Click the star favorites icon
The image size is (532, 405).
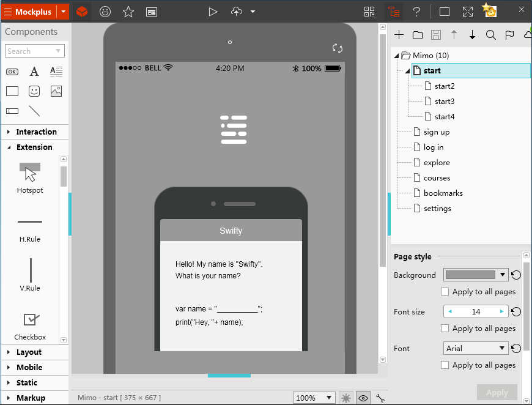(128, 12)
